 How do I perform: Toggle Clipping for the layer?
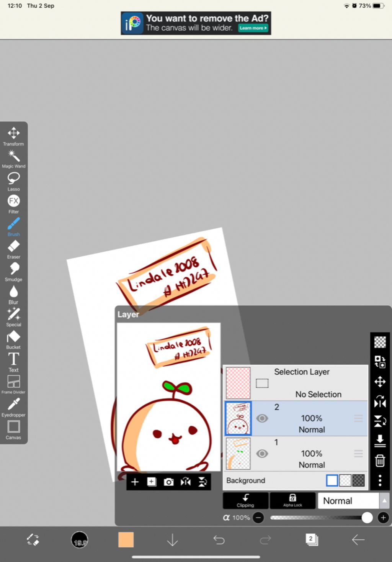coord(245,500)
